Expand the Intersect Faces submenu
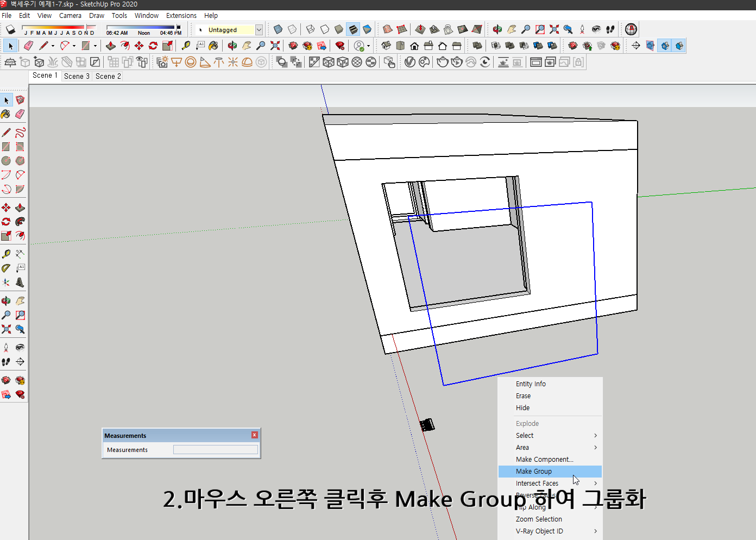 pyautogui.click(x=550, y=483)
